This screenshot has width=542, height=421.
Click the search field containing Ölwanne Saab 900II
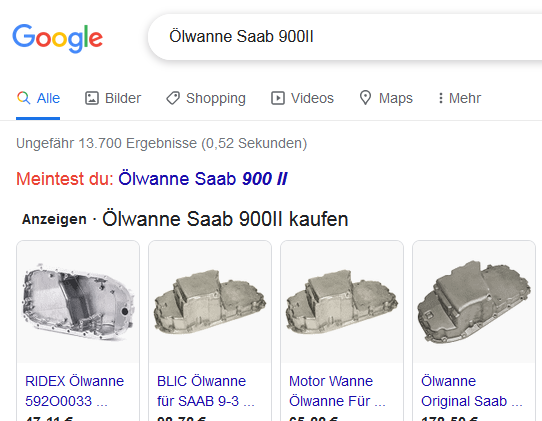click(x=345, y=37)
